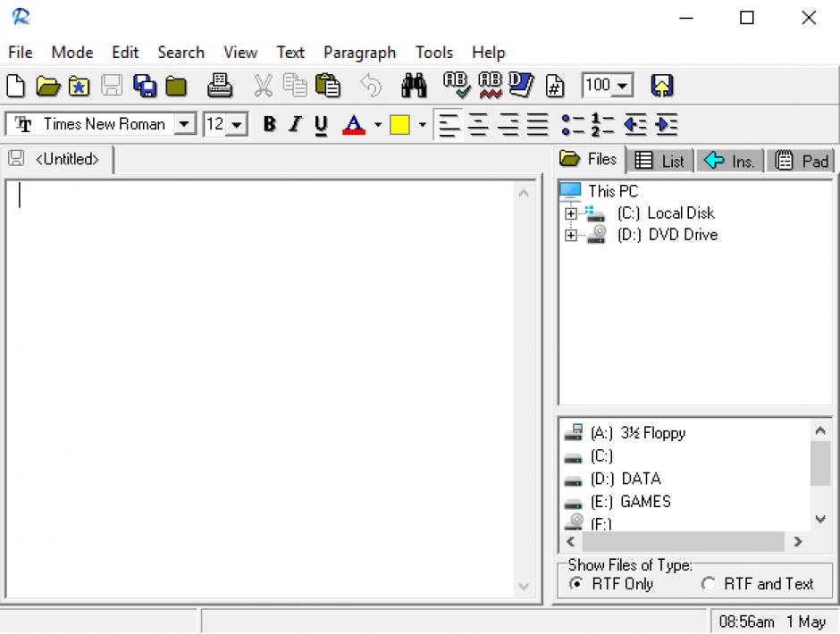The width and height of the screenshot is (840, 634).
Task: Print the document with printer icon
Action: (x=220, y=86)
